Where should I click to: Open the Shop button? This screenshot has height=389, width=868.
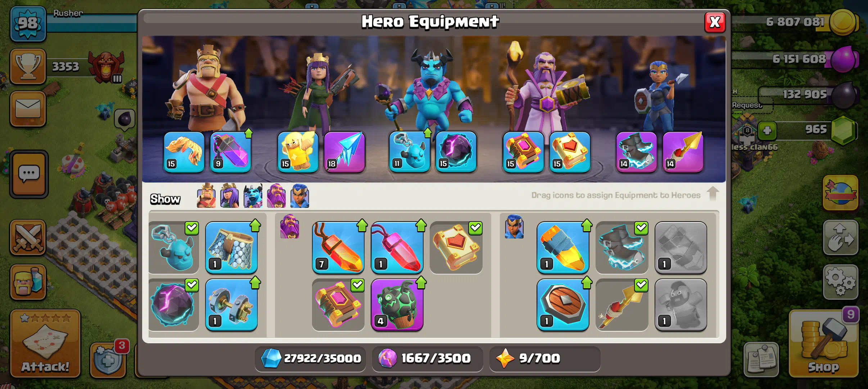tap(823, 344)
